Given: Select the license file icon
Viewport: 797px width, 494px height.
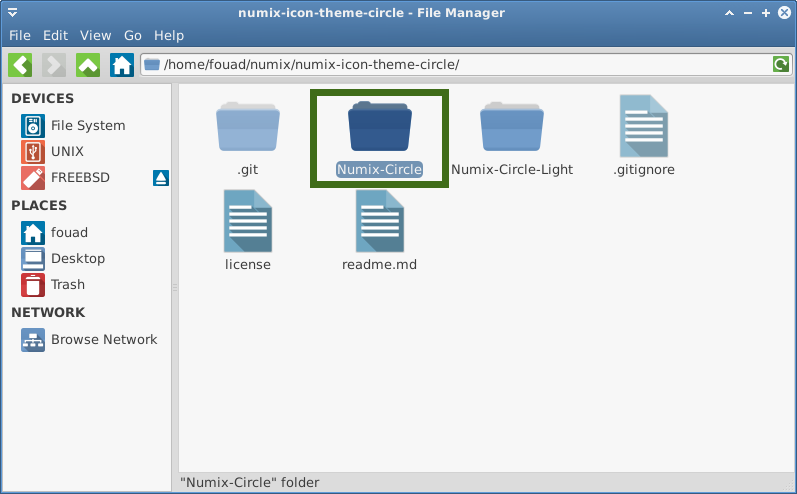Looking at the screenshot, I should tap(248, 221).
